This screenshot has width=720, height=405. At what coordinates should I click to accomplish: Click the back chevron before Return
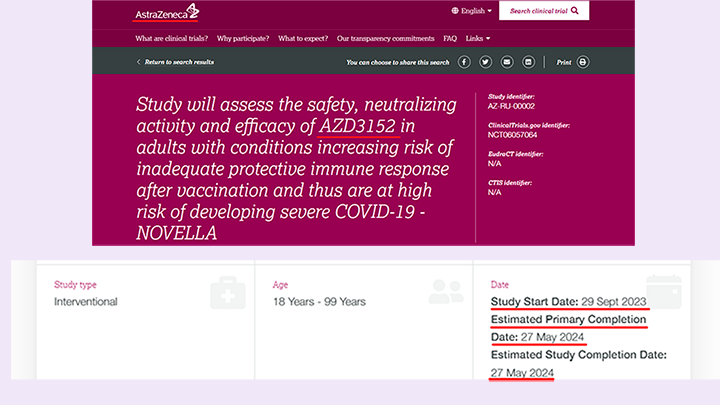pos(138,62)
